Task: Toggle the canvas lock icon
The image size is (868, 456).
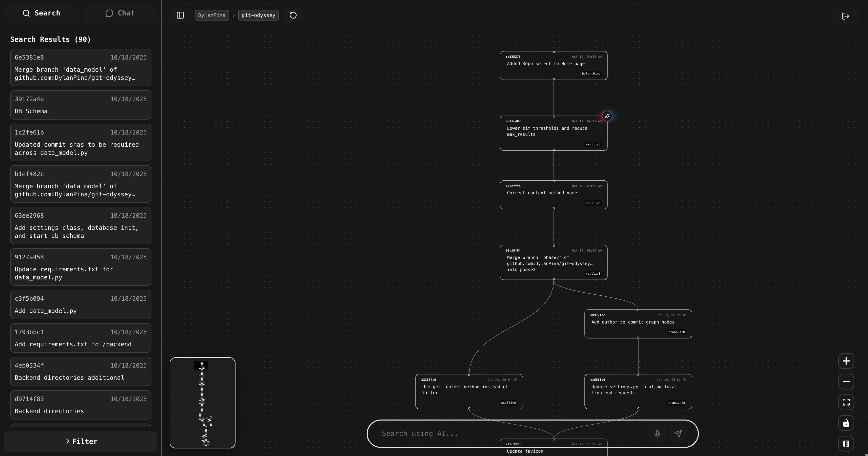Action: (846, 423)
